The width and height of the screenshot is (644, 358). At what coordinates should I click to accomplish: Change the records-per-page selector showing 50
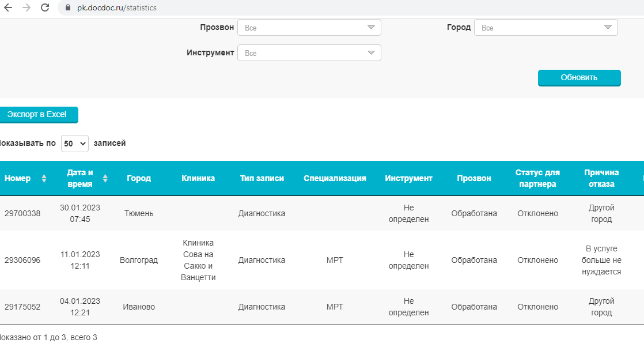coord(75,144)
